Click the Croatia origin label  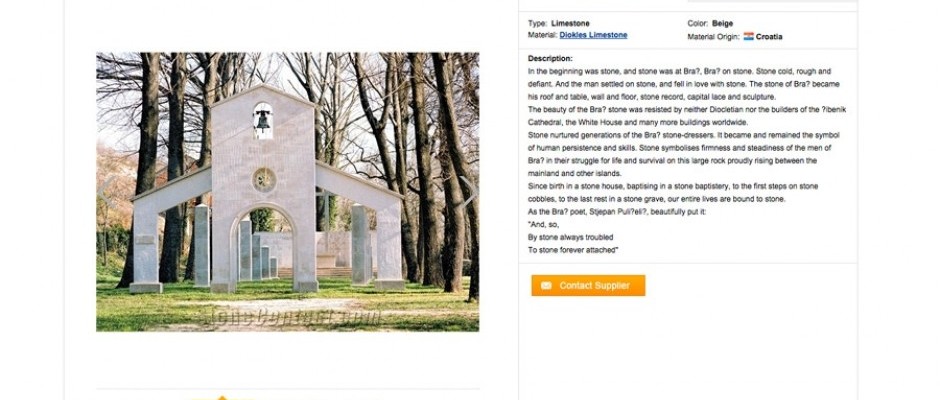[x=769, y=37]
